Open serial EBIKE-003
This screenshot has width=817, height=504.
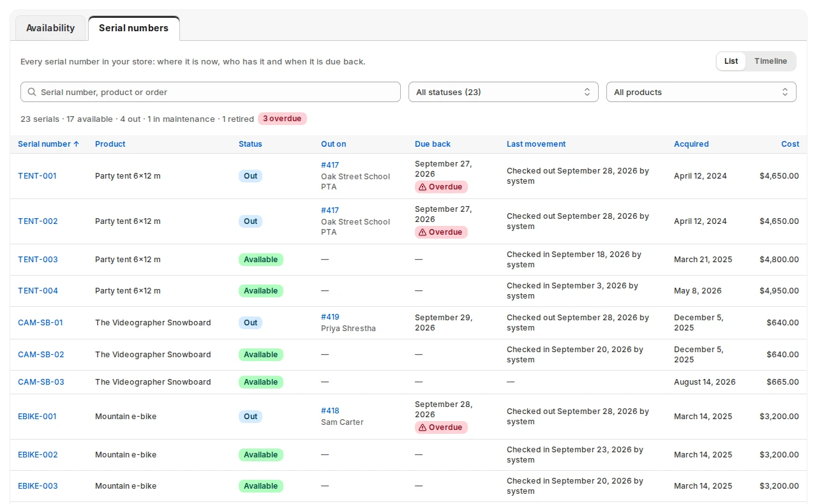click(x=38, y=486)
